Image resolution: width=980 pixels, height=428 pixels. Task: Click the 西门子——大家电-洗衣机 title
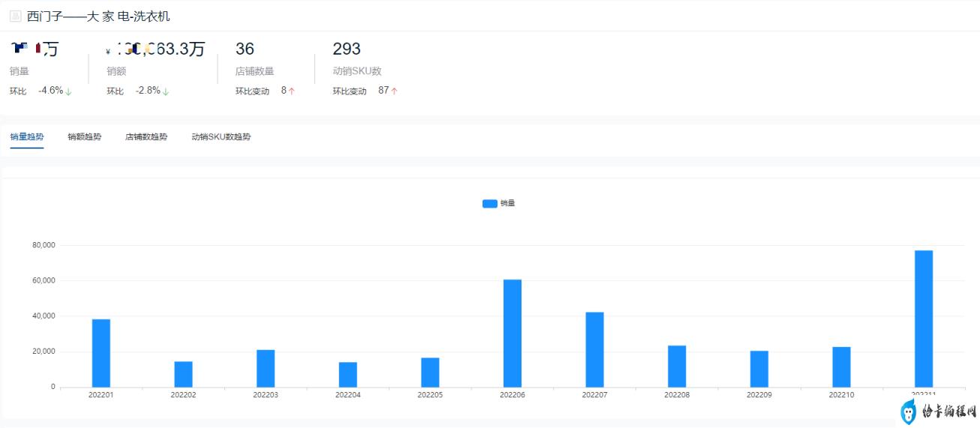coord(98,16)
